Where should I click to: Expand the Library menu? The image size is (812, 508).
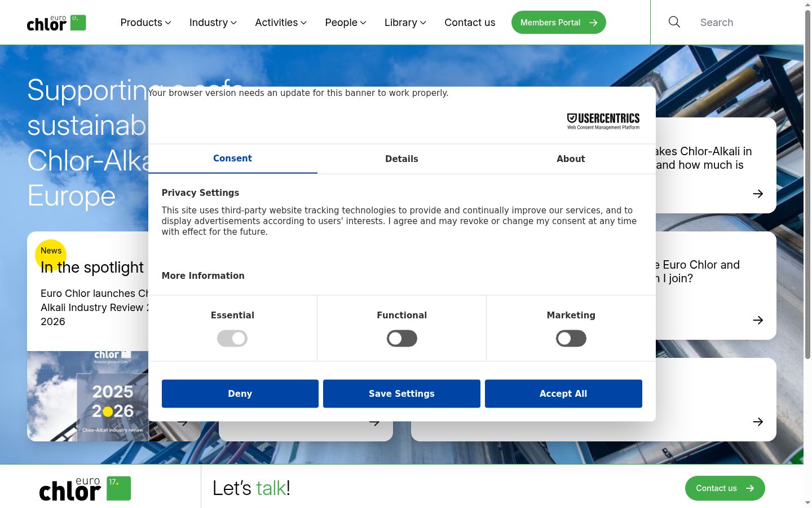(x=405, y=23)
